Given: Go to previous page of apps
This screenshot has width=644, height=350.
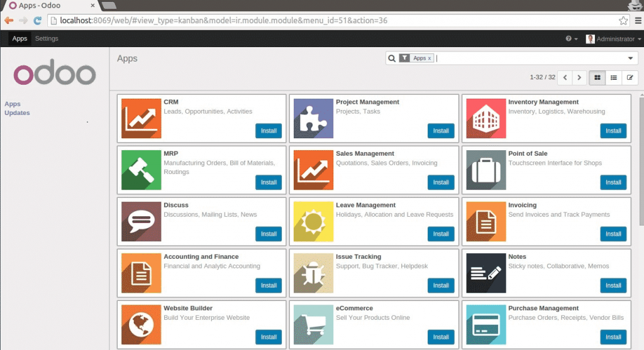Looking at the screenshot, I should [x=565, y=77].
